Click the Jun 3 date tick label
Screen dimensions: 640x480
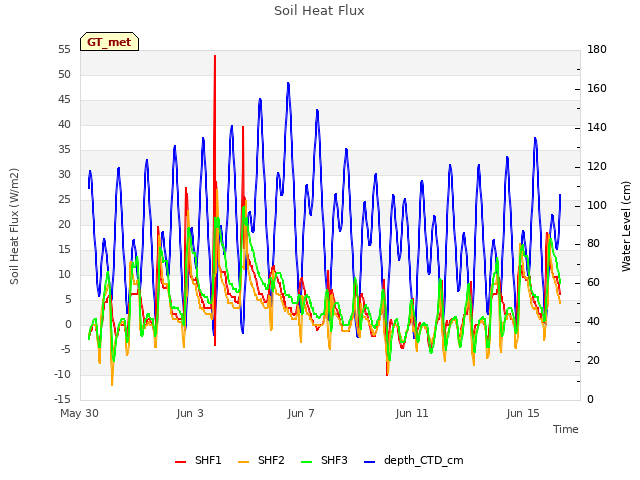[190, 413]
